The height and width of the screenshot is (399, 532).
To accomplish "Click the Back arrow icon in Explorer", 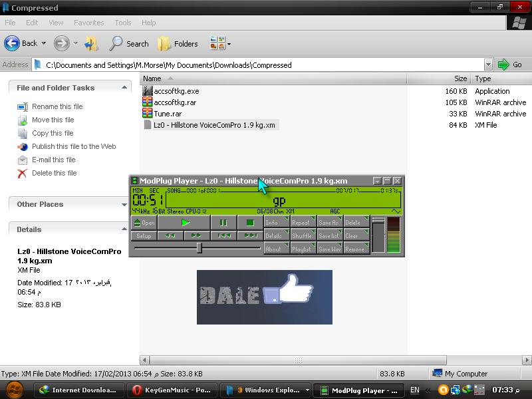I will tap(12, 43).
